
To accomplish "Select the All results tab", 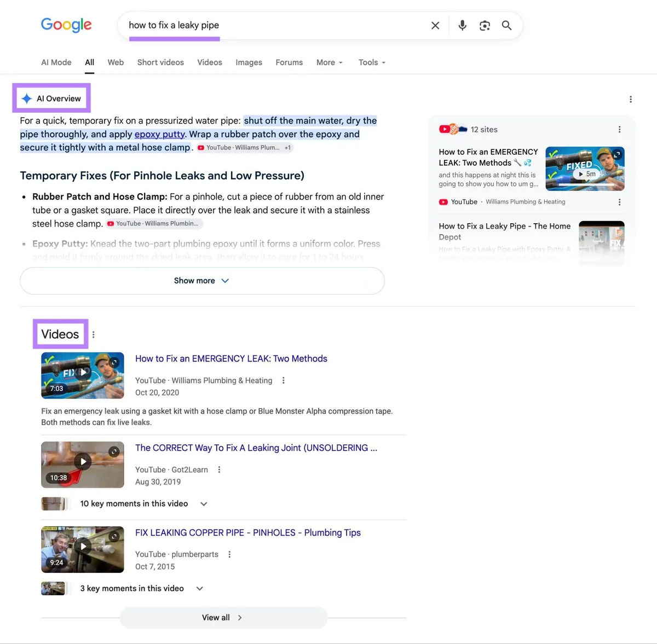I will point(90,62).
